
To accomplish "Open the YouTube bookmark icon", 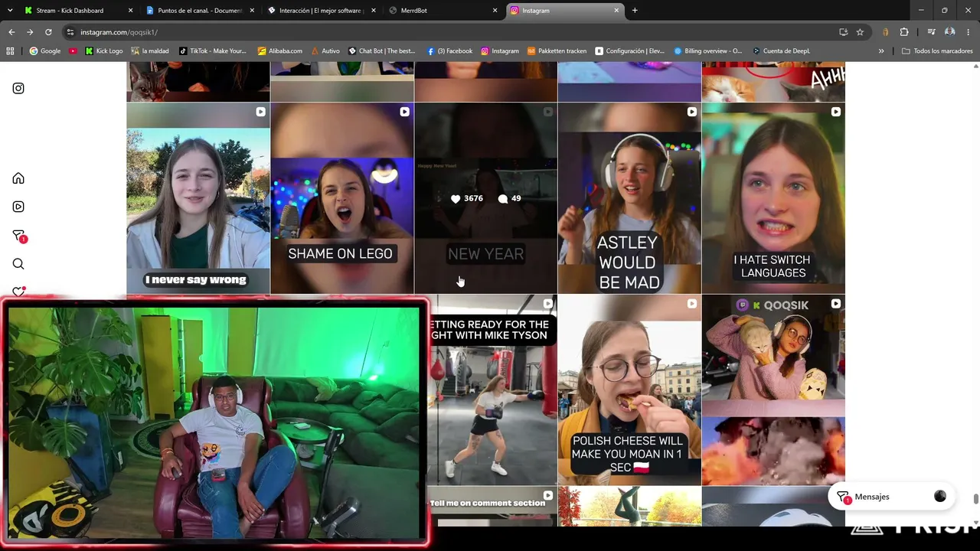I will point(73,51).
